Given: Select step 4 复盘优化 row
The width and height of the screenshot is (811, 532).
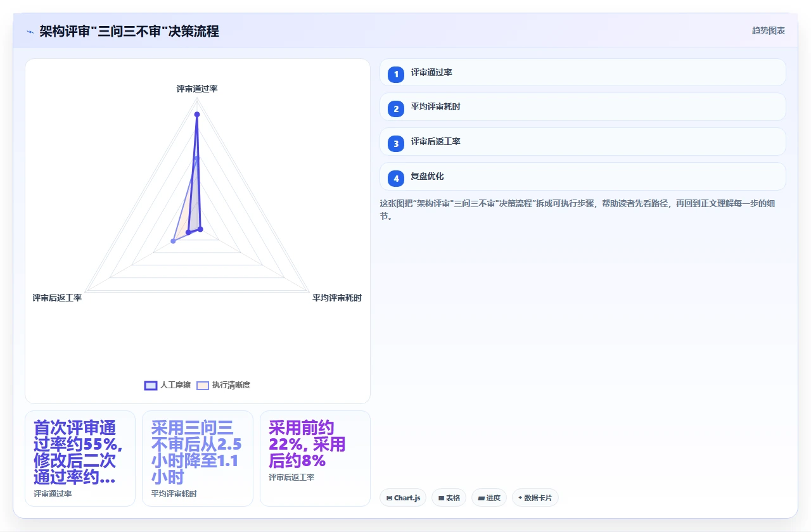Looking at the screenshot, I should (582, 177).
